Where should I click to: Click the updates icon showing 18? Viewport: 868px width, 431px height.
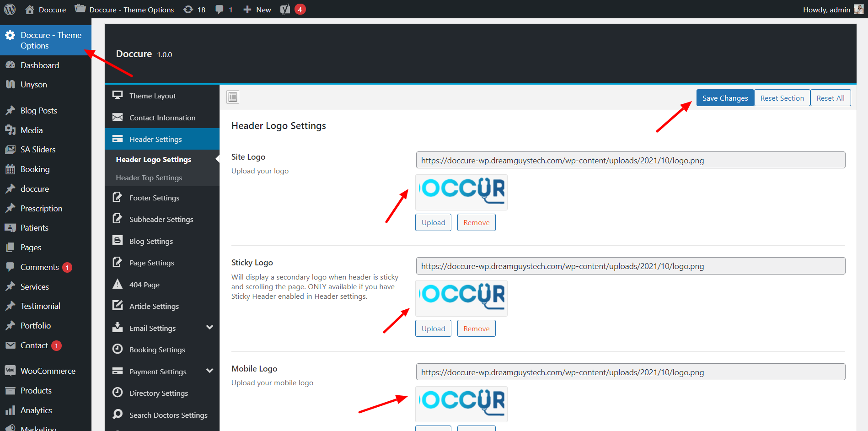point(188,9)
